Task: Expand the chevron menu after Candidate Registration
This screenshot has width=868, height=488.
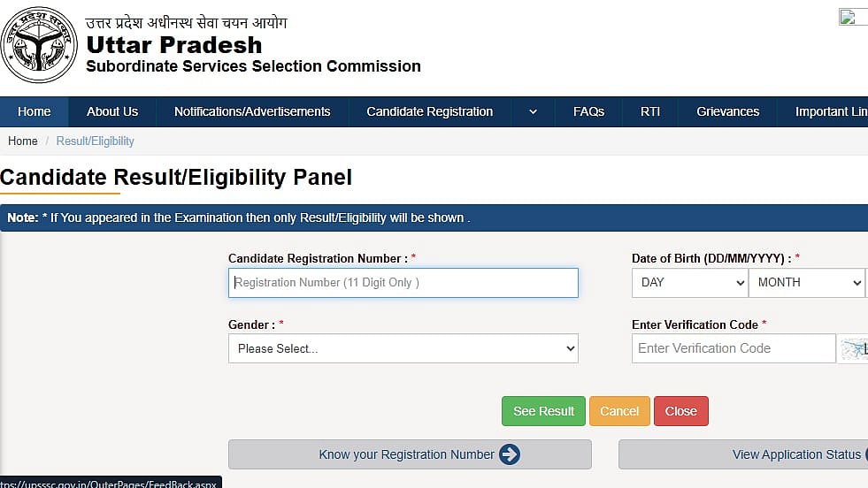Action: (x=533, y=111)
